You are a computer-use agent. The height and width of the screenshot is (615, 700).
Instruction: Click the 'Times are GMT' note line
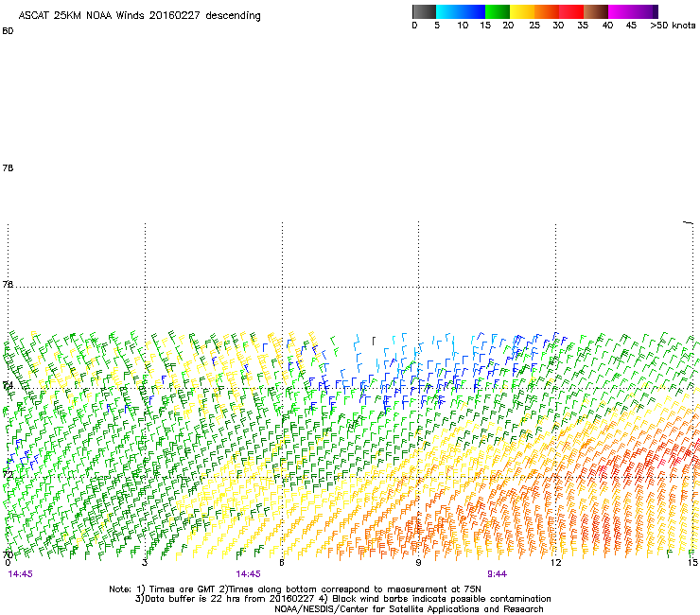click(x=295, y=589)
